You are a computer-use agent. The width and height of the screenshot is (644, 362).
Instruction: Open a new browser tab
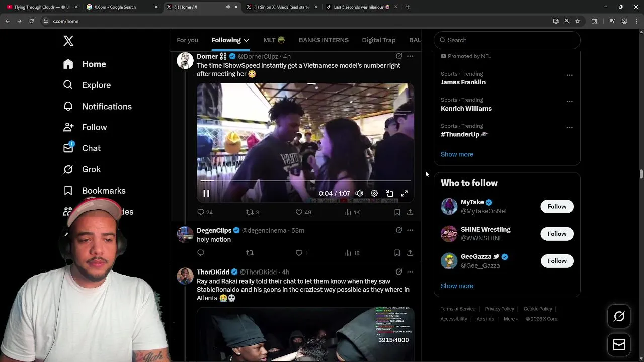click(408, 7)
